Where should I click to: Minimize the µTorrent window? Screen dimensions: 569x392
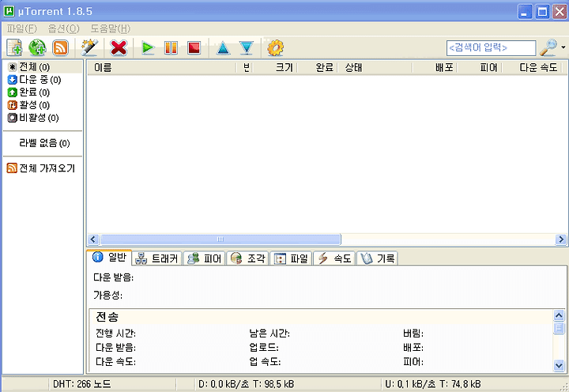[525, 12]
